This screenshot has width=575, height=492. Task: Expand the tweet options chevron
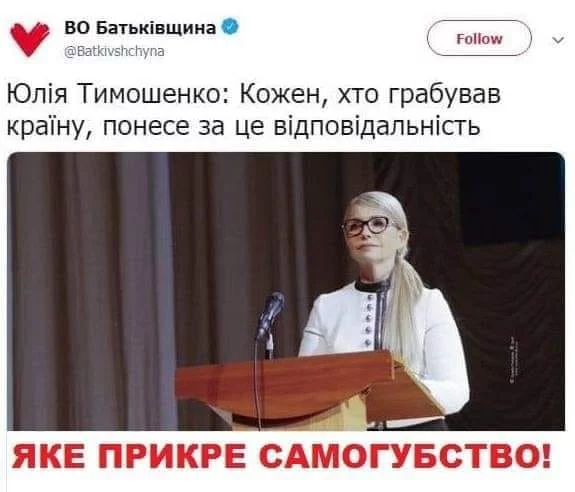point(558,40)
